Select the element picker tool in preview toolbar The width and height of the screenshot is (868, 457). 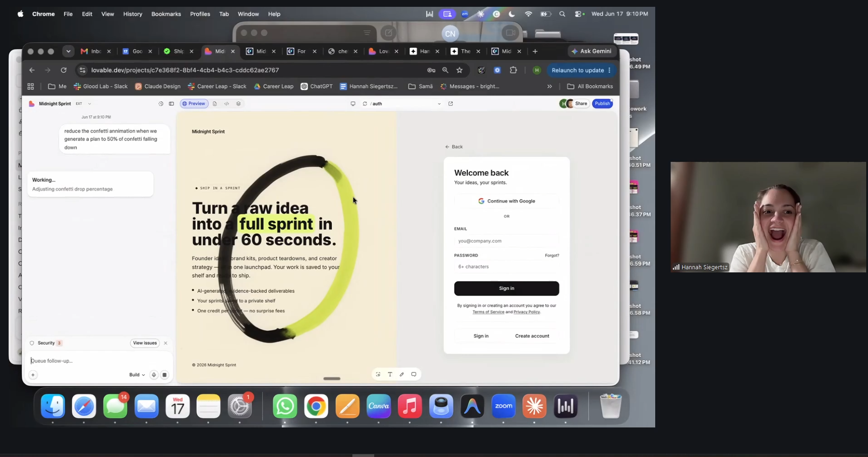point(378,374)
